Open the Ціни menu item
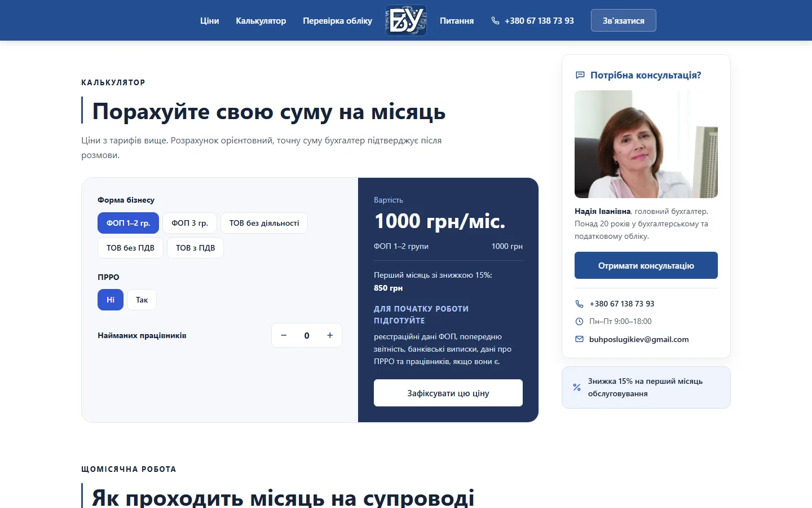The image size is (812, 508). click(209, 21)
